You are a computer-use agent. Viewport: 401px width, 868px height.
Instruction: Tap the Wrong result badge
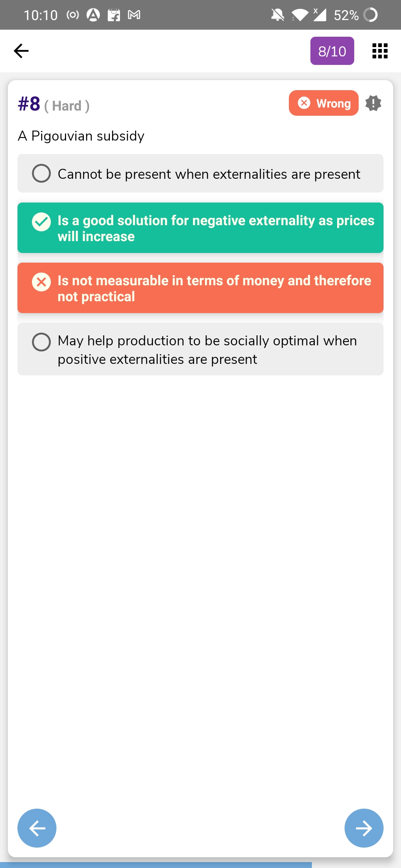coord(323,103)
